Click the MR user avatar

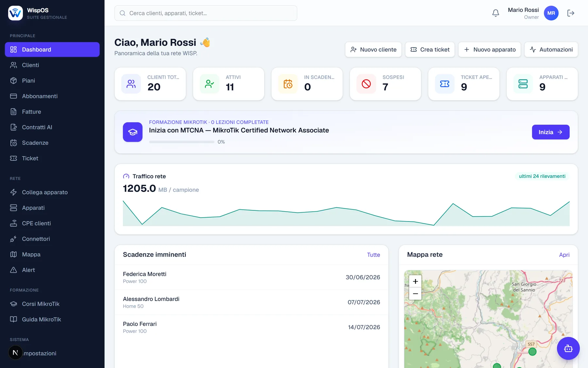point(551,13)
